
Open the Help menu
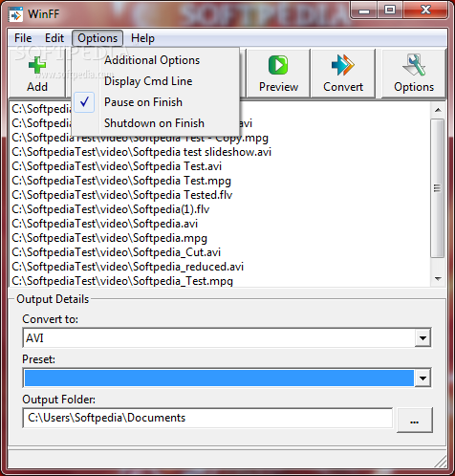click(142, 38)
